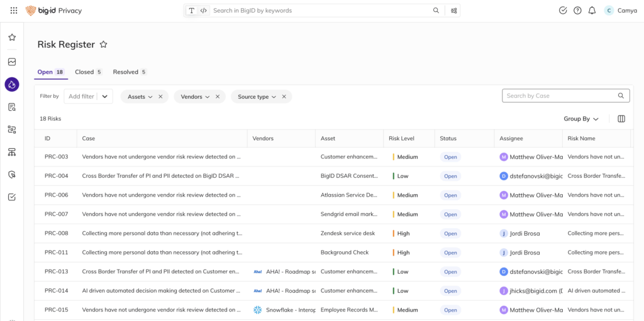
Task: Open risk case PRC-008
Action: (x=57, y=234)
